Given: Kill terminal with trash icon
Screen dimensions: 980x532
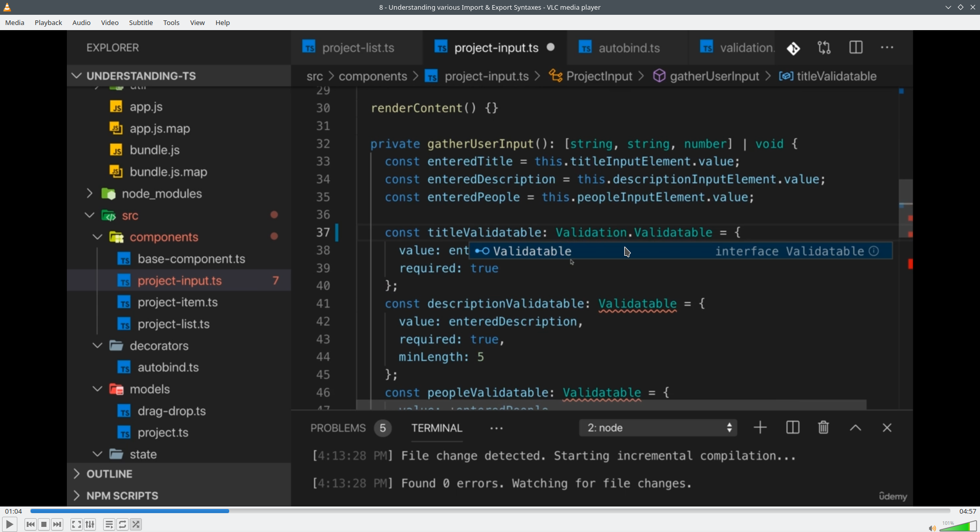Looking at the screenshot, I should (823, 427).
